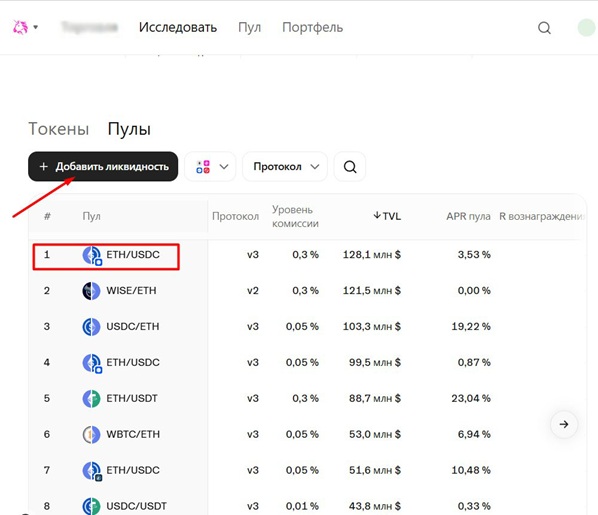
Task: Click the APR value 3,53 %
Action: [474, 254]
